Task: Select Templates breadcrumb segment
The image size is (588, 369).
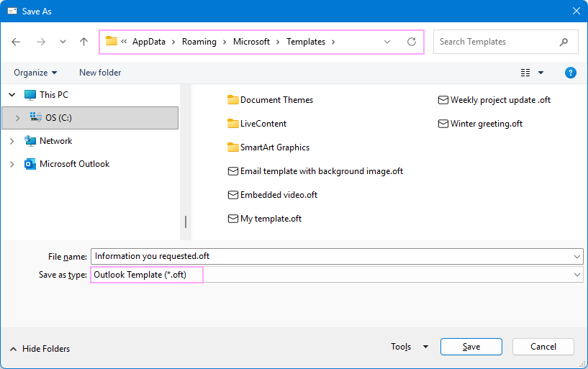Action: click(306, 42)
